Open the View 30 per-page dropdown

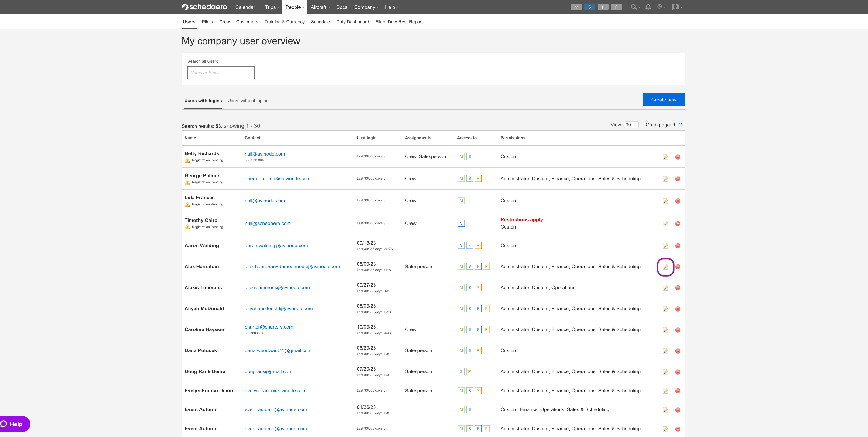coord(631,125)
